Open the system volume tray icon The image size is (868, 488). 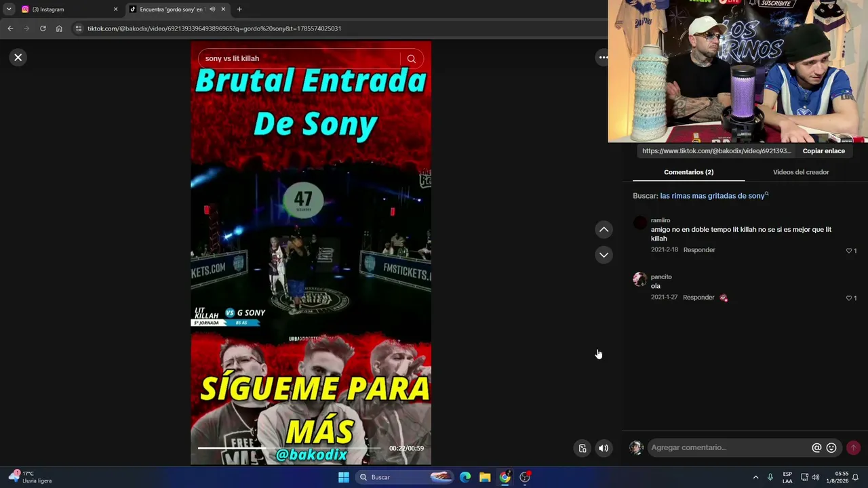click(x=816, y=477)
